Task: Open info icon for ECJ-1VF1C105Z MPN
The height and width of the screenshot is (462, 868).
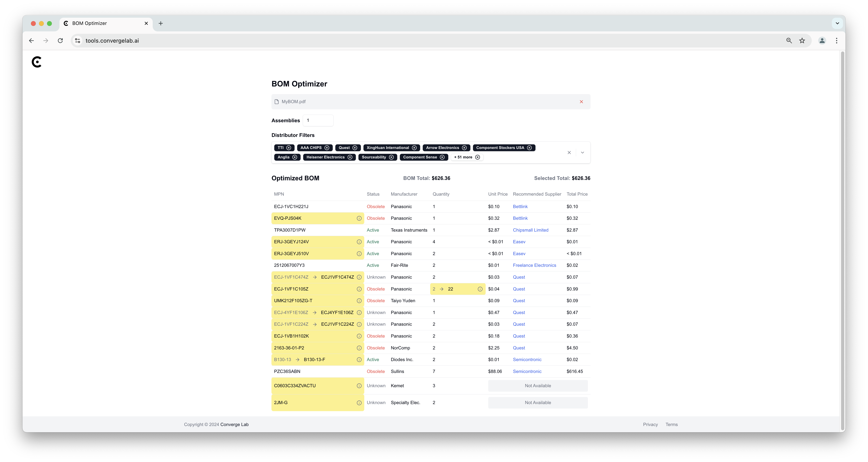Action: click(359, 289)
